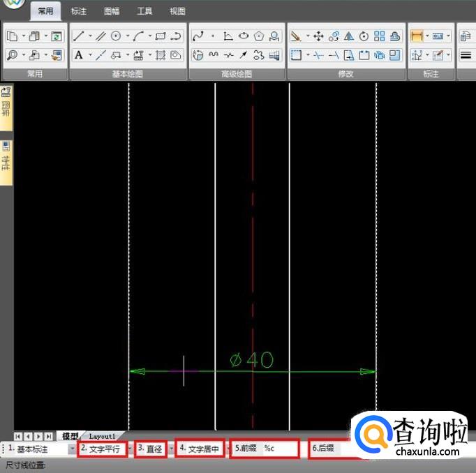Select the Array tool in the modify panel
The width and height of the screenshot is (476, 473).
coord(379,36)
